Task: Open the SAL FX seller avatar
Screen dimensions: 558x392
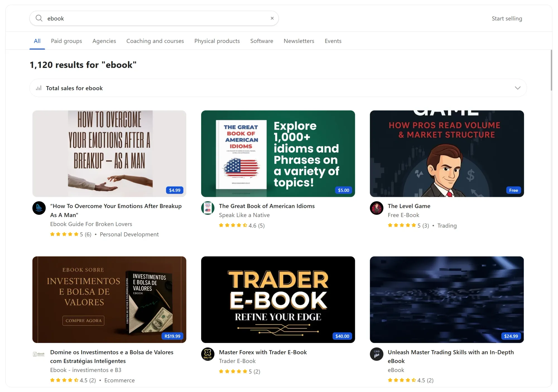Action: (x=208, y=354)
